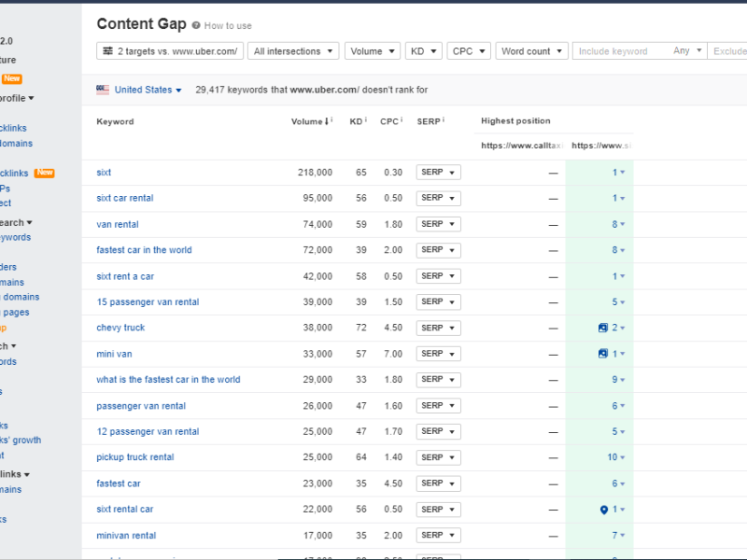This screenshot has width=747, height=560.
Task: Focus the Include keyword input field
Action: click(620, 51)
